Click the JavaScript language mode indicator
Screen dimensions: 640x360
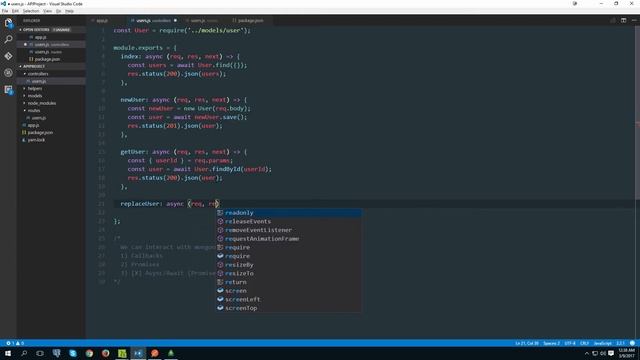[602, 343]
